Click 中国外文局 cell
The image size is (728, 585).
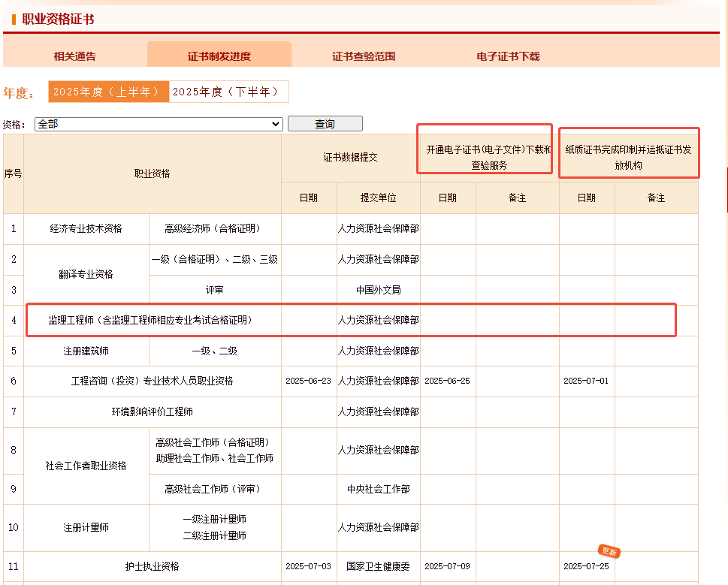tap(379, 290)
